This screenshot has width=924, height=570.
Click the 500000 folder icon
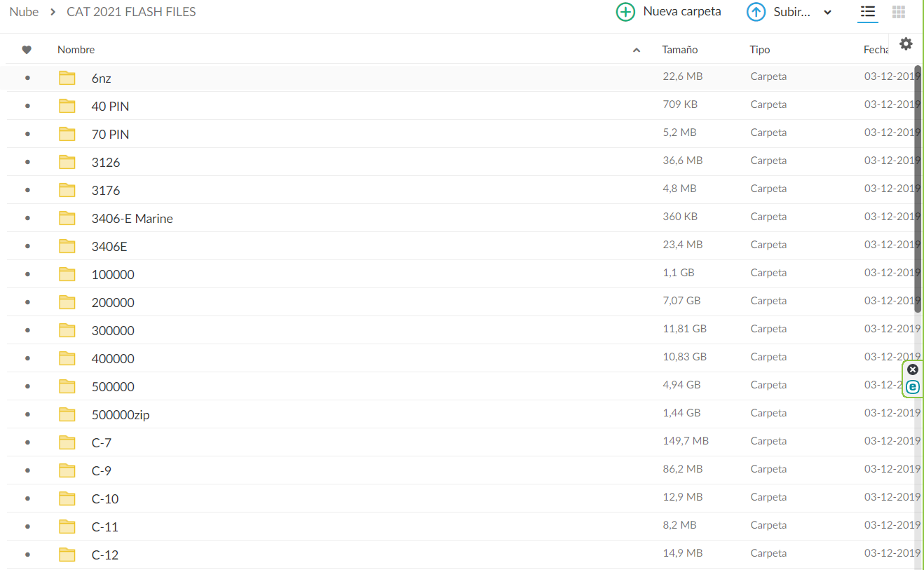tap(67, 386)
